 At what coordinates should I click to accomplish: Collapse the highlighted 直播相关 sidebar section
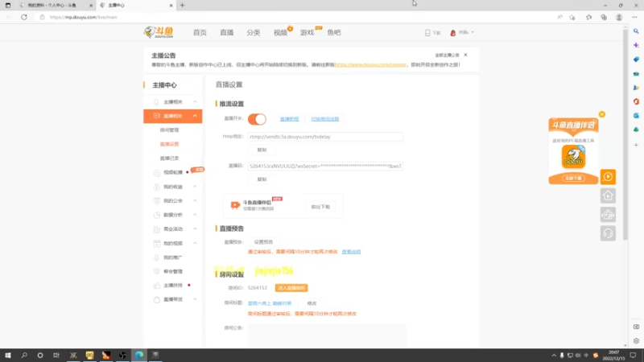pos(195,116)
